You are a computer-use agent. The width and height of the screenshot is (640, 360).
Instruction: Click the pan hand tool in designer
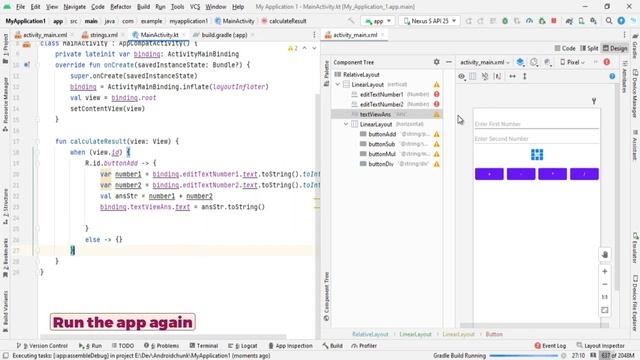pos(605,254)
